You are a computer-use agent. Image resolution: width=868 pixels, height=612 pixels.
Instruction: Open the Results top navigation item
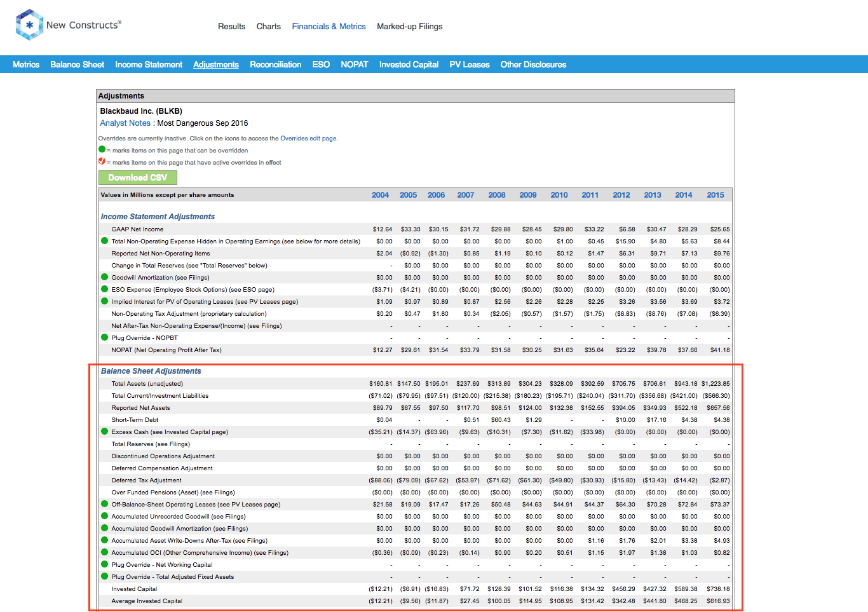pos(231,27)
